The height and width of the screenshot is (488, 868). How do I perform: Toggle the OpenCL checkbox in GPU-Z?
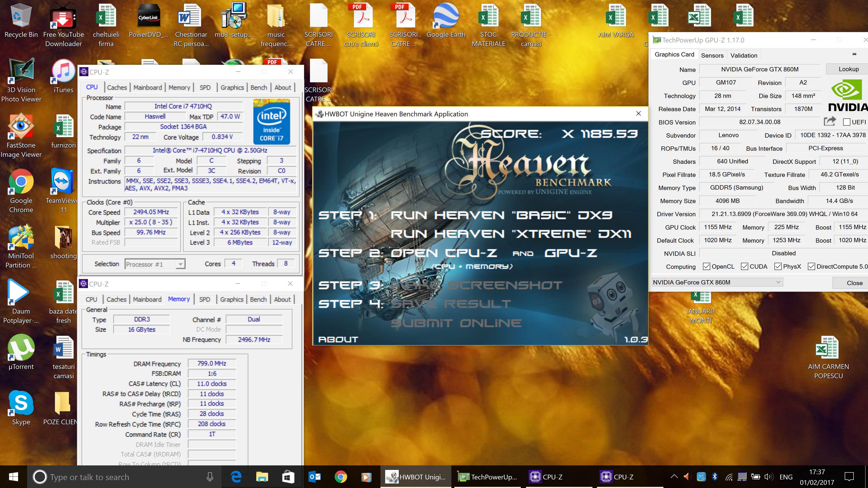pyautogui.click(x=707, y=266)
